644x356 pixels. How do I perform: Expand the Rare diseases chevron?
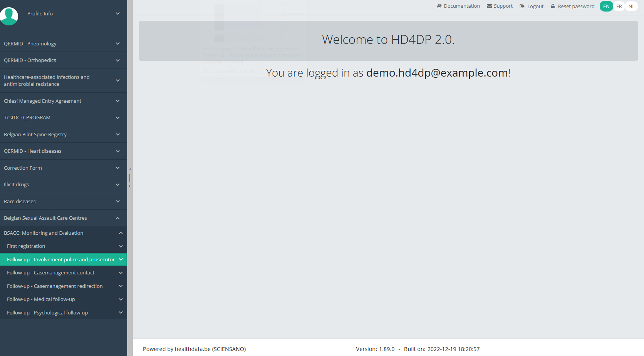click(x=117, y=201)
